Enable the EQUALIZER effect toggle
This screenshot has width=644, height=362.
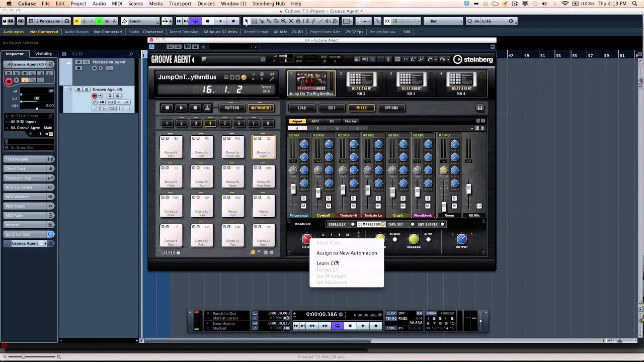click(x=353, y=224)
